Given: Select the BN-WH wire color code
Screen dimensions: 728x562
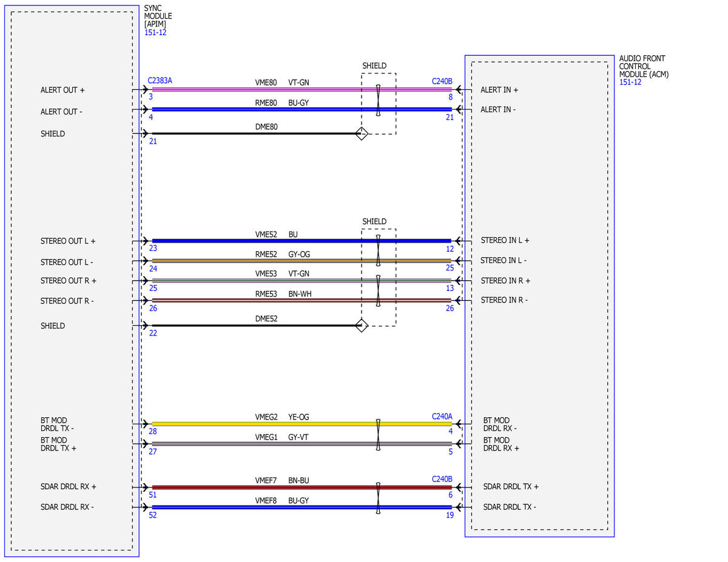Looking at the screenshot, I should pyautogui.click(x=299, y=294).
